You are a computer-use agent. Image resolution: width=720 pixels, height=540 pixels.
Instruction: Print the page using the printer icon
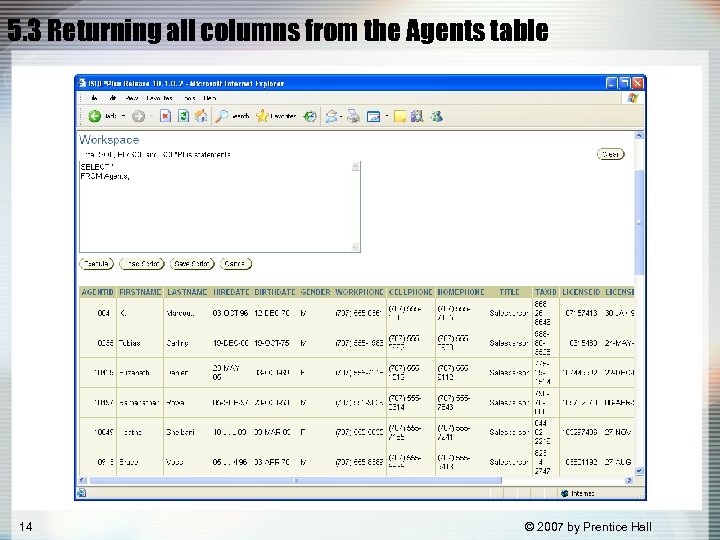click(x=353, y=117)
